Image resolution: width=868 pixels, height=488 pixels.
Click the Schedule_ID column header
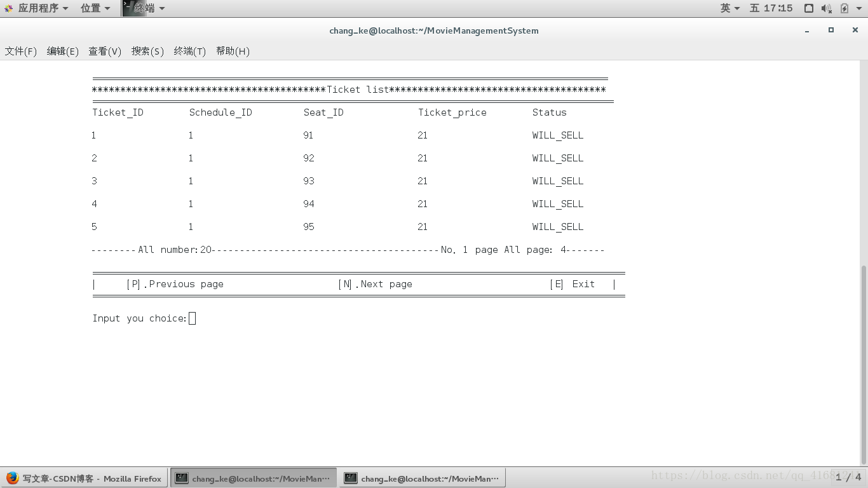[220, 112]
